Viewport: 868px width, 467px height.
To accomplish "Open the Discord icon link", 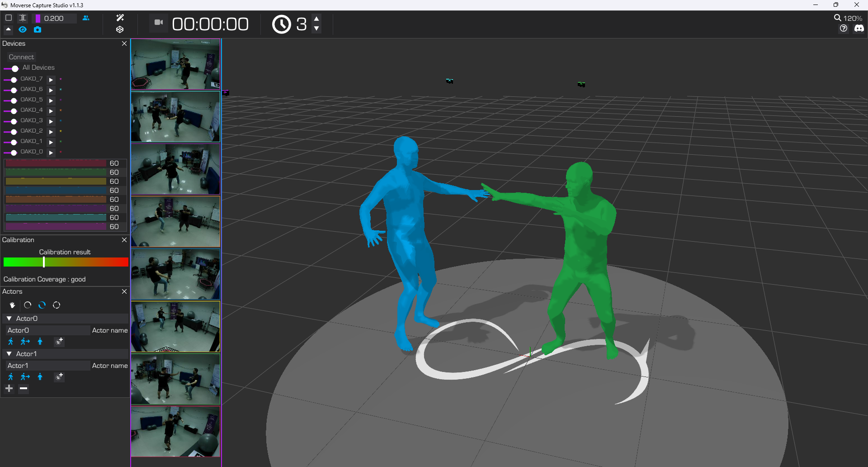I will 859,29.
